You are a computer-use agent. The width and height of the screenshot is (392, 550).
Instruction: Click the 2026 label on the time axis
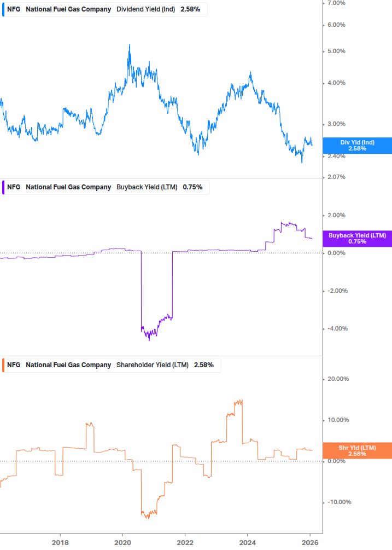point(310,543)
